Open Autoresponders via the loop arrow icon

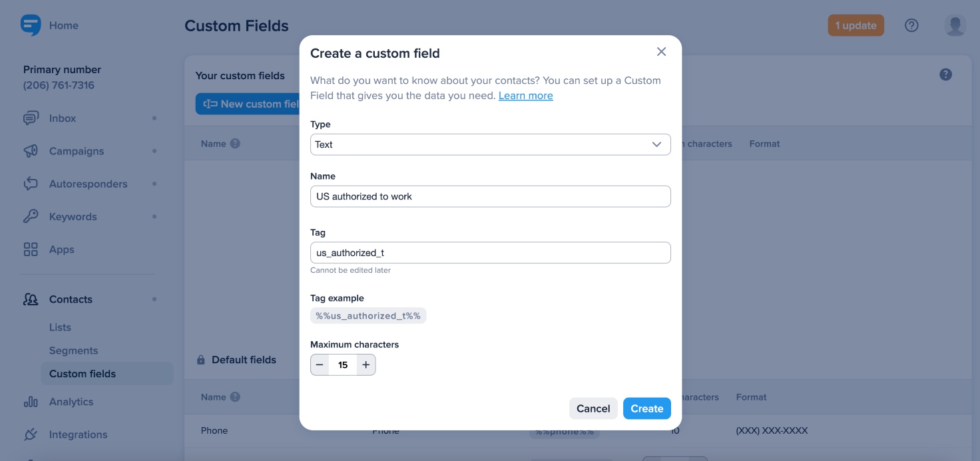[x=30, y=184]
